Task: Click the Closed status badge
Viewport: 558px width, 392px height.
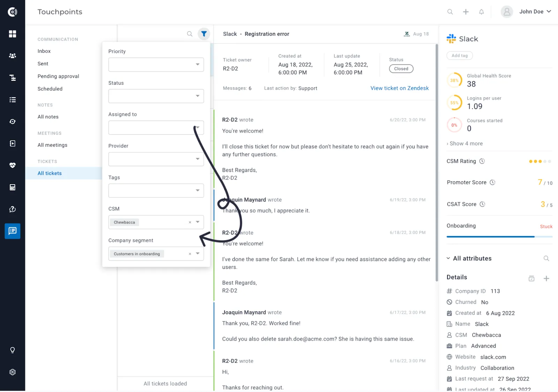Action: pyautogui.click(x=401, y=69)
